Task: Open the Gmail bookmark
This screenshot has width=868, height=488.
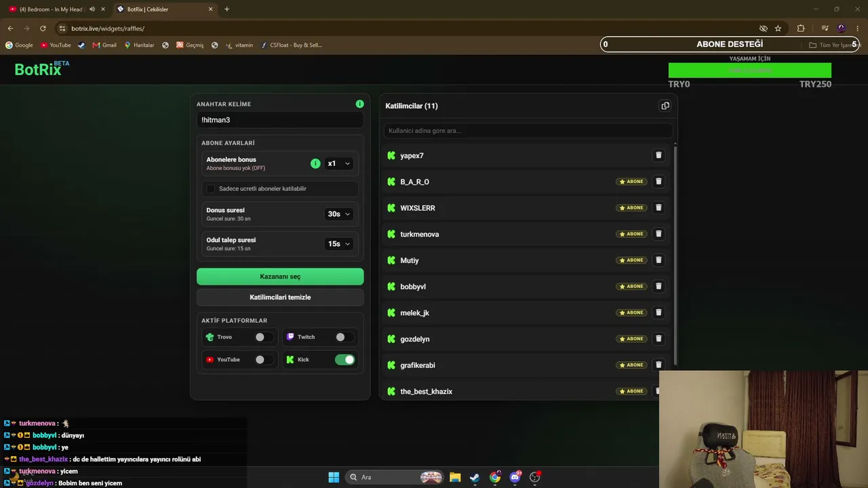Action: point(104,45)
